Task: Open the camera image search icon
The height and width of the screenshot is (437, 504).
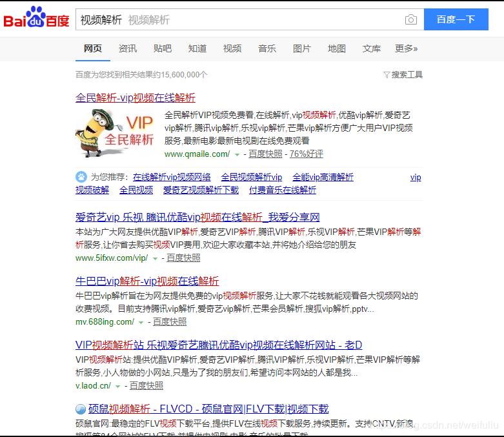Action: point(411,19)
